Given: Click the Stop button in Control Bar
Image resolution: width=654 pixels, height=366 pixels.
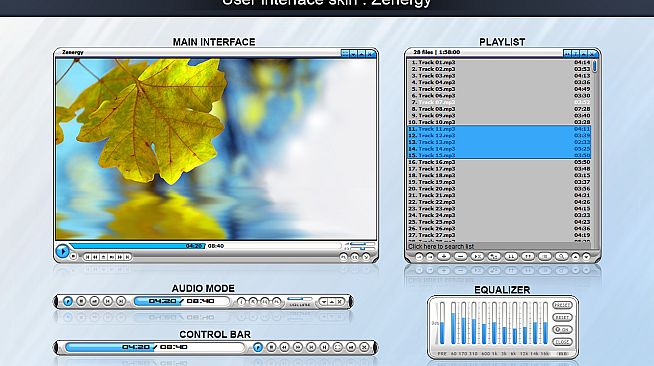Looking at the screenshot, I should pyautogui.click(x=271, y=347).
